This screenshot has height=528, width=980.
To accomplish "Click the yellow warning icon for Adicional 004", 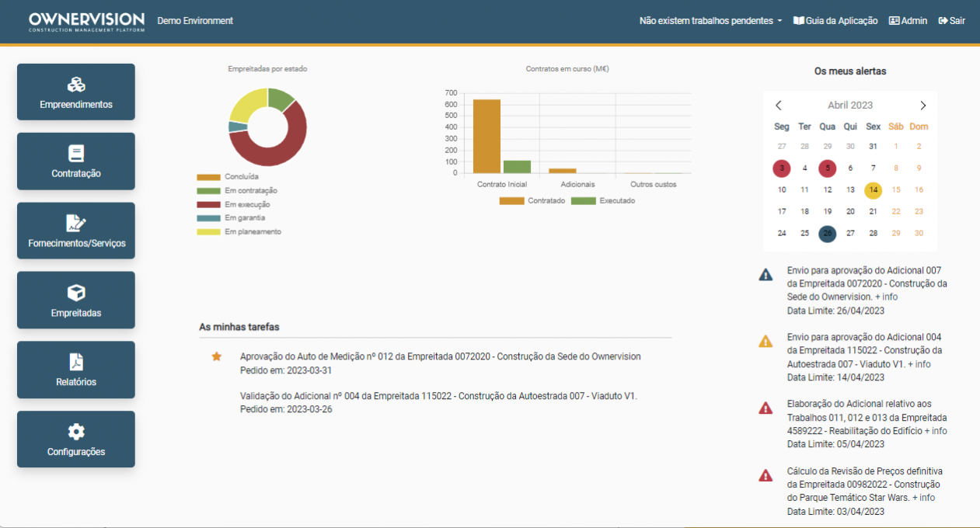I will [766, 341].
